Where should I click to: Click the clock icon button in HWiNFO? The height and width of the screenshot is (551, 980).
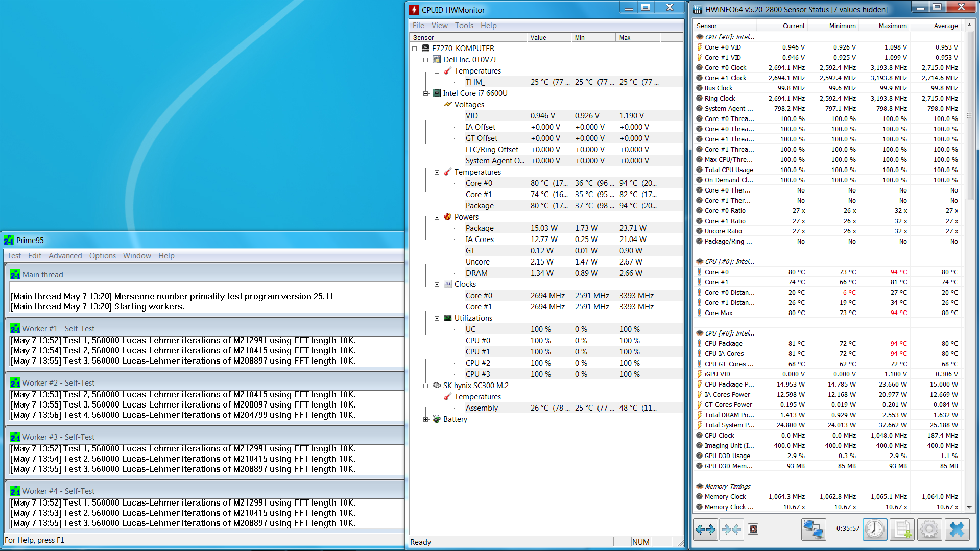pos(875,530)
